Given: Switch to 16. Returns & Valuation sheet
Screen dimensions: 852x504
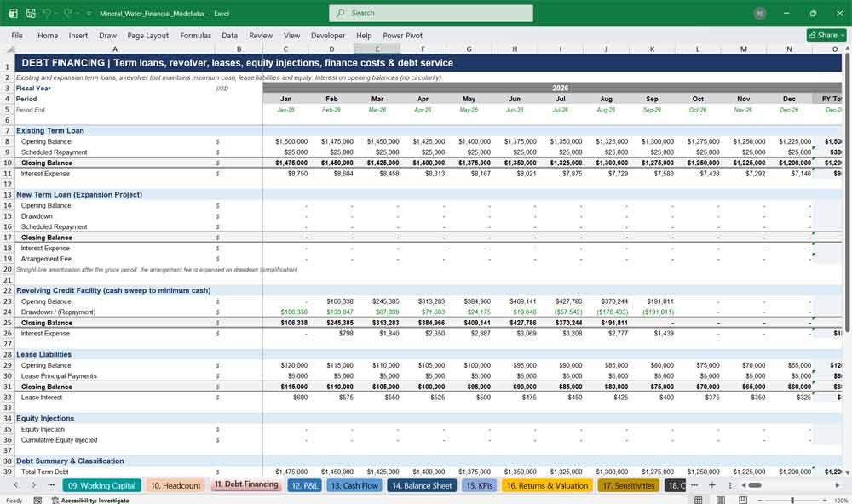Looking at the screenshot, I should pos(547,485).
